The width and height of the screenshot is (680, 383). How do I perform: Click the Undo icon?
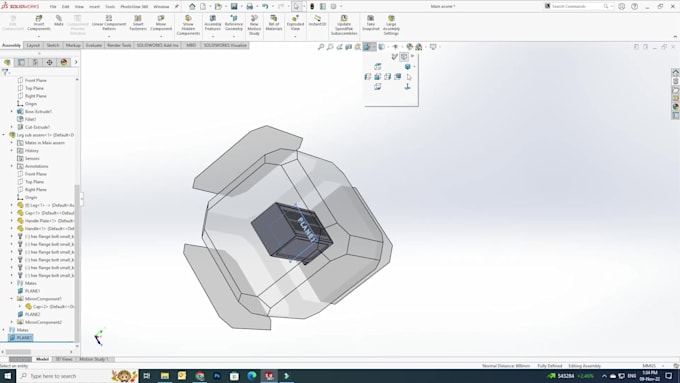click(x=265, y=7)
